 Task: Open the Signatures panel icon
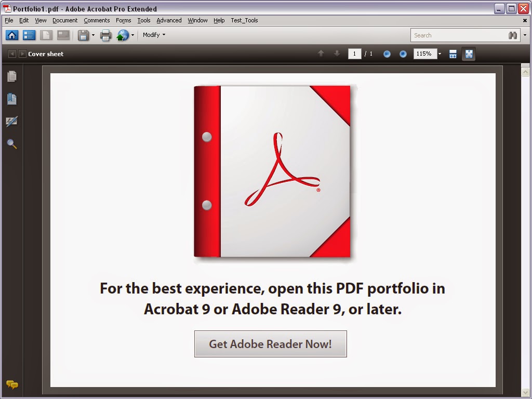tap(12, 122)
